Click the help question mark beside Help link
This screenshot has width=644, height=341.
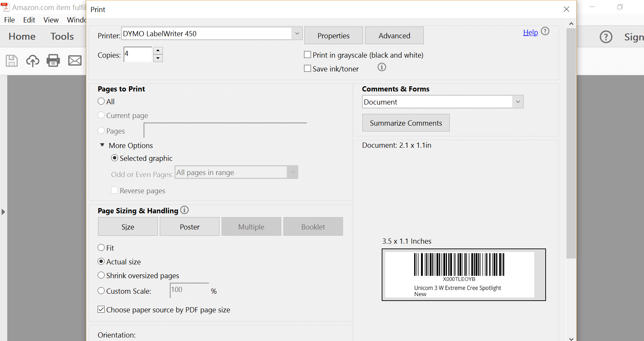point(545,31)
